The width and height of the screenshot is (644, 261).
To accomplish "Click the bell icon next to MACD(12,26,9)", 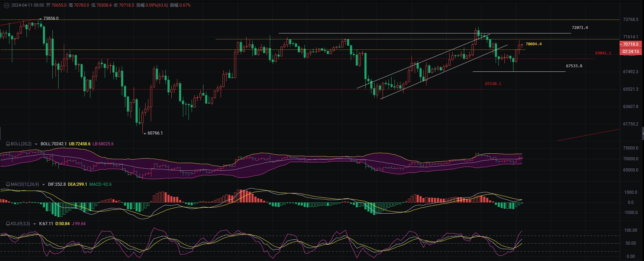I will (8, 184).
